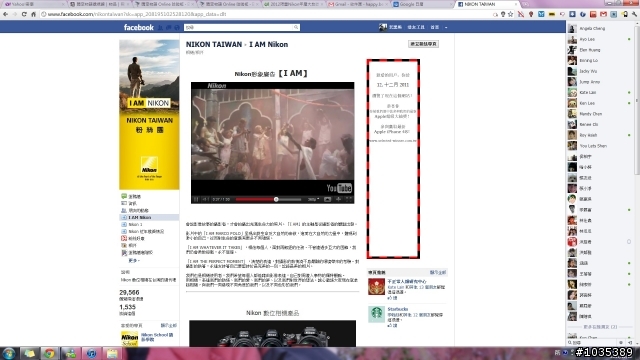Click the facebook logo in blue bar
The width and height of the screenshot is (640, 360).
tap(139, 27)
